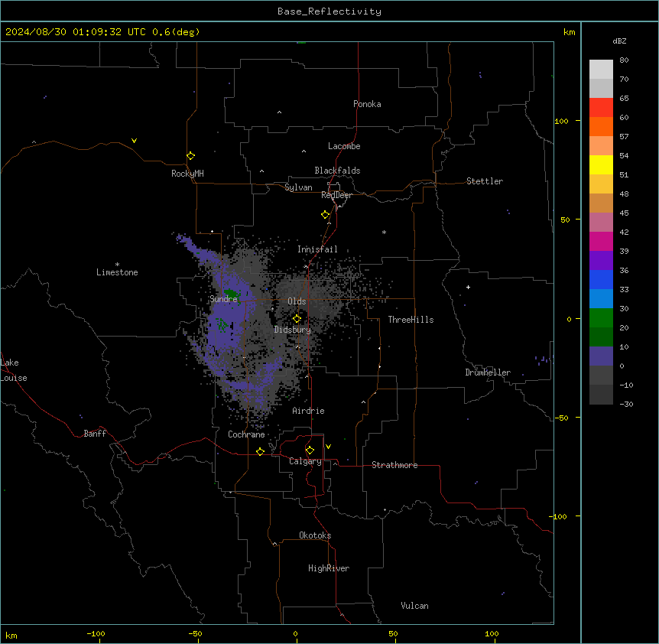Click the -100 tick on the bottom km axis
659x644 pixels.
[96, 634]
